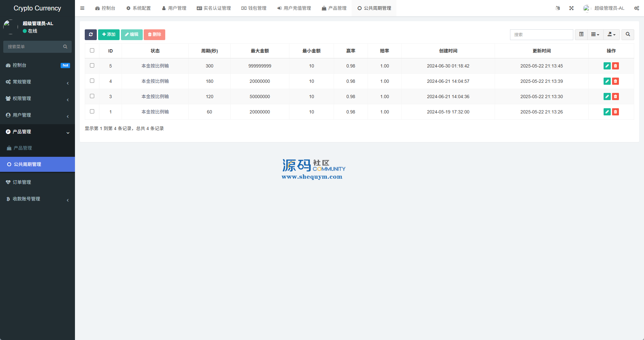Image resolution: width=644 pixels, height=340 pixels.
Task: Click the language switch icon in header
Action: (x=558, y=8)
